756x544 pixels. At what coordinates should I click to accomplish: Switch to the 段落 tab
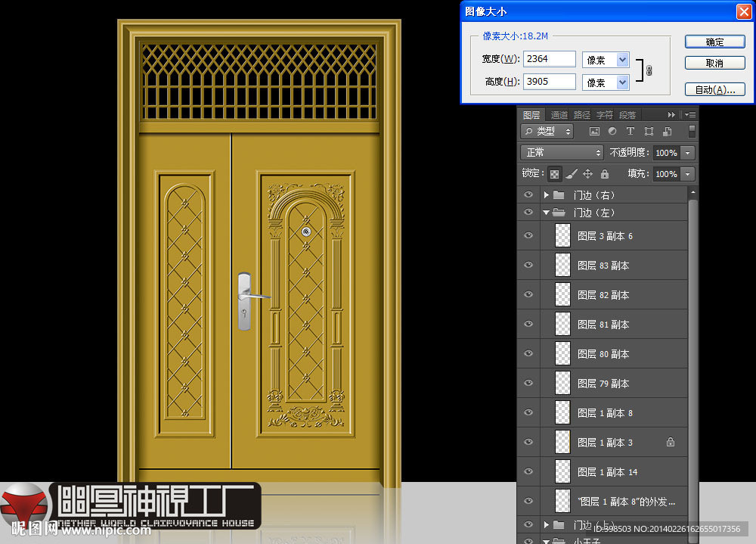627,115
